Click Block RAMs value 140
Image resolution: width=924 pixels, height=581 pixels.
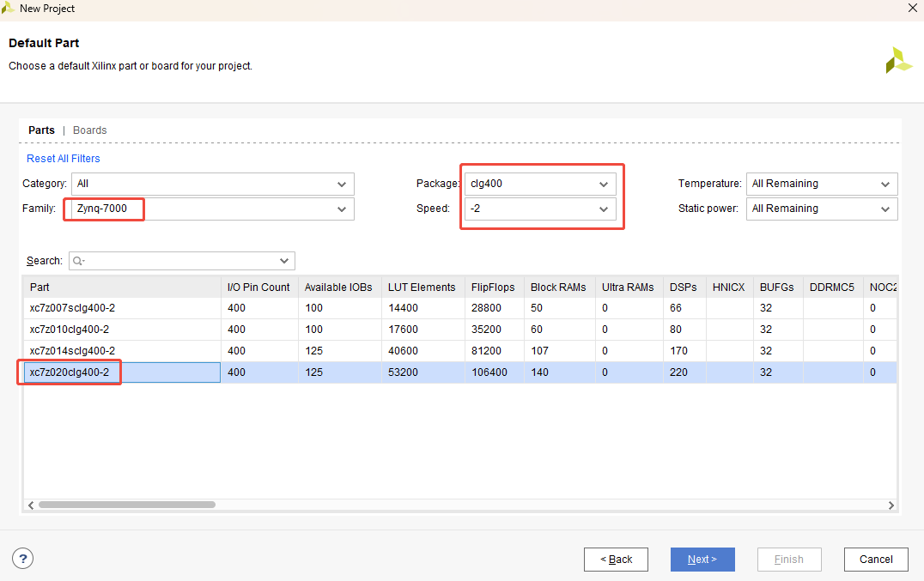(x=539, y=372)
